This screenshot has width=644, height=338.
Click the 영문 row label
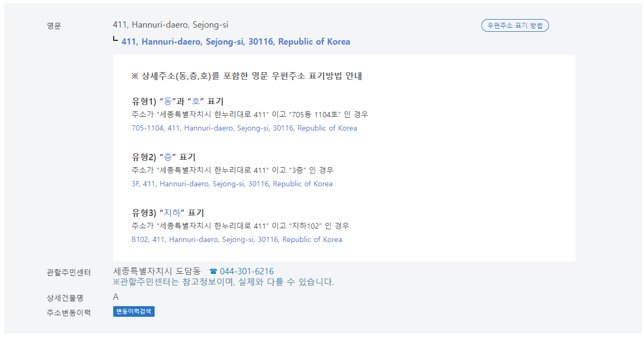point(54,25)
